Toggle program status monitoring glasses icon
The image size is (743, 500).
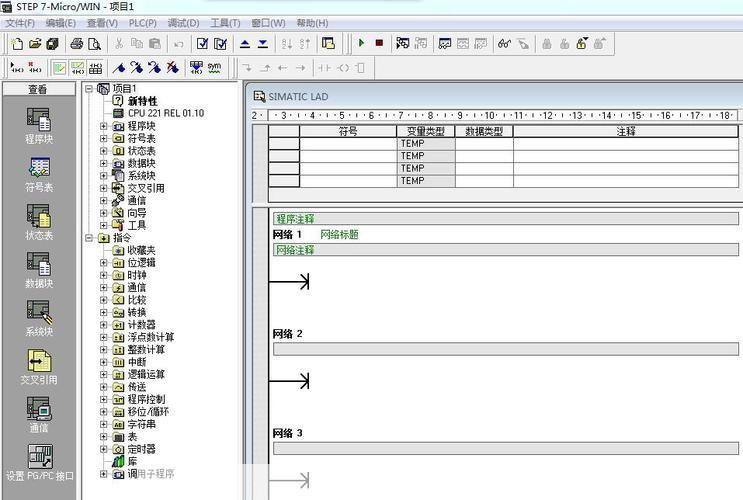(504, 44)
